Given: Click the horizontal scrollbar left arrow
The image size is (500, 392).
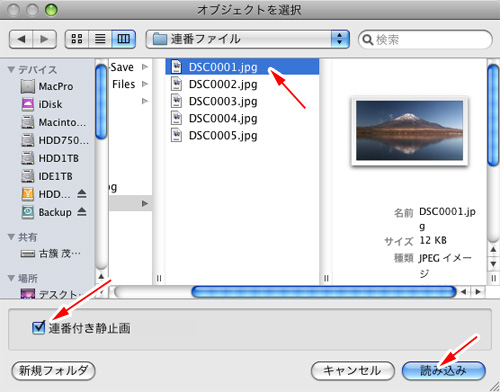Looking at the screenshot, I should (x=463, y=292).
